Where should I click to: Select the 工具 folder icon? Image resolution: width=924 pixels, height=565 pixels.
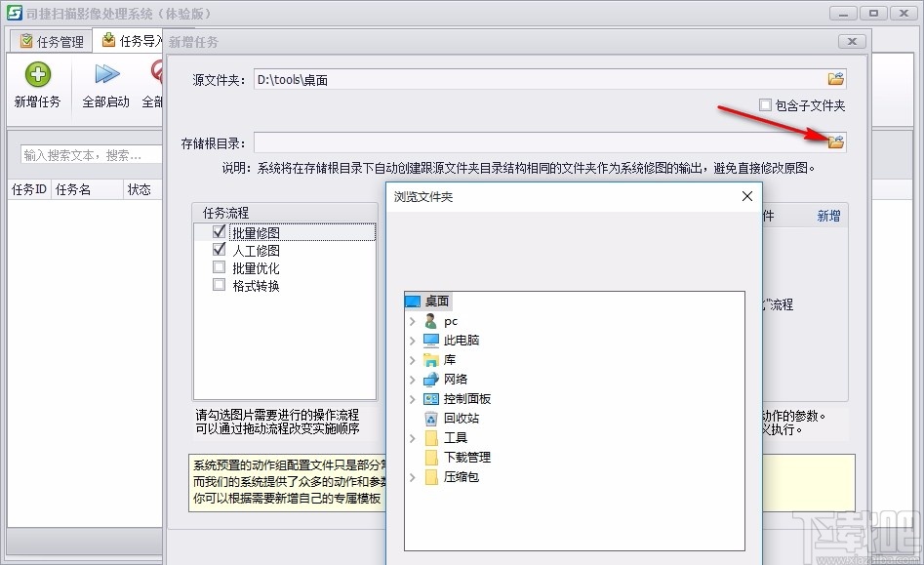click(430, 438)
